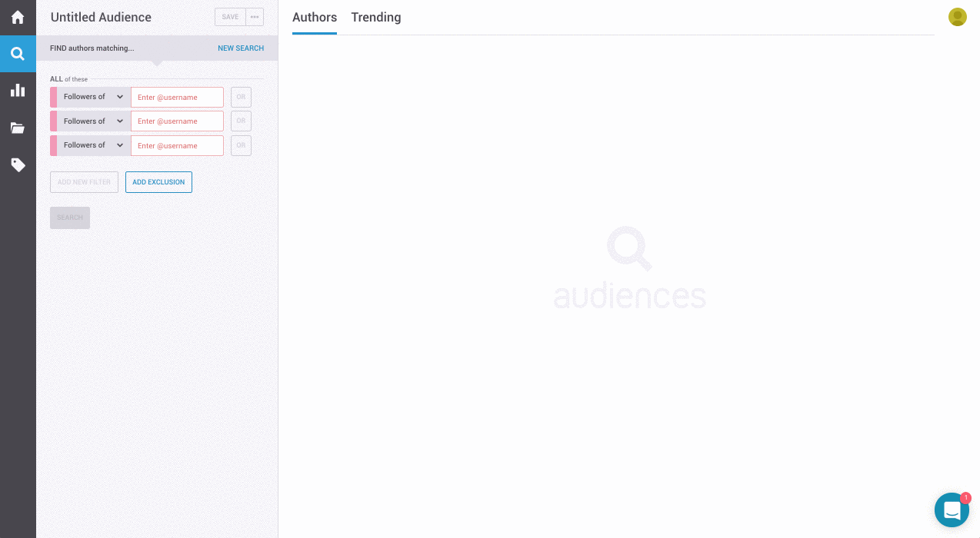Image resolution: width=980 pixels, height=538 pixels.
Task: Click the NEW SEARCH link
Action: (x=240, y=48)
